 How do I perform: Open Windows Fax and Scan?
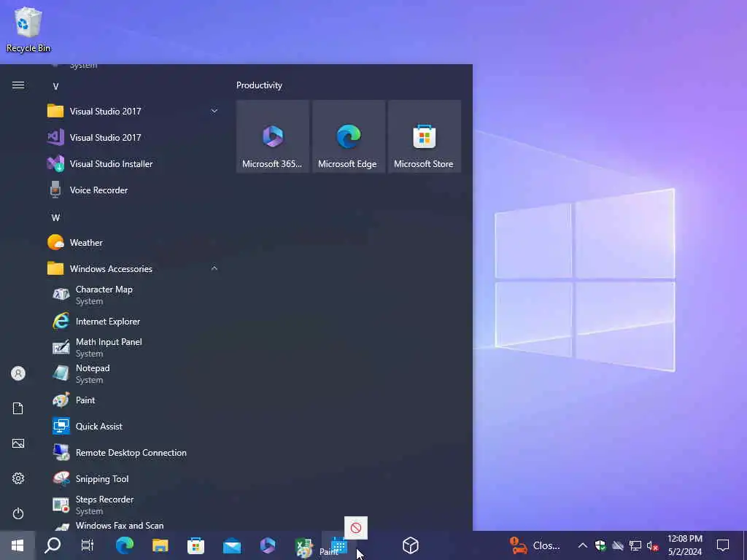point(133,525)
